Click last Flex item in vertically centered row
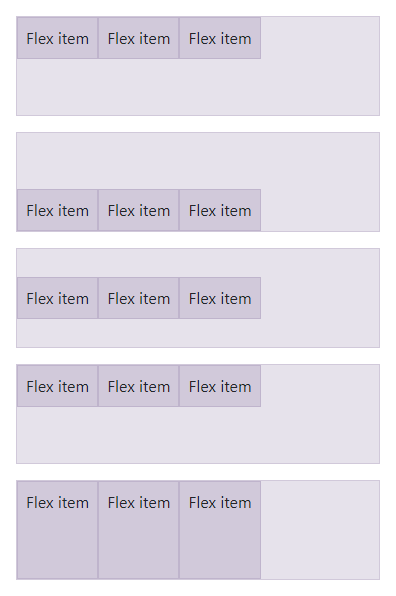396x596 pixels. coord(220,298)
